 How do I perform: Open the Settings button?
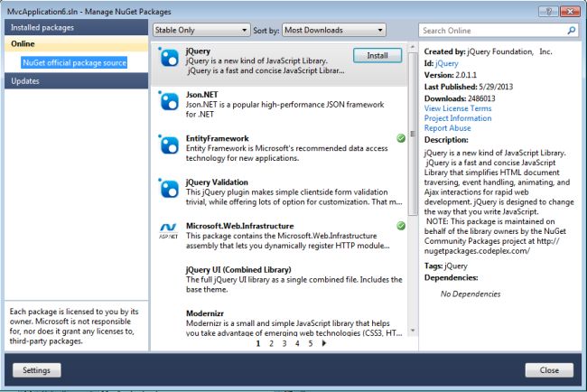[36, 370]
